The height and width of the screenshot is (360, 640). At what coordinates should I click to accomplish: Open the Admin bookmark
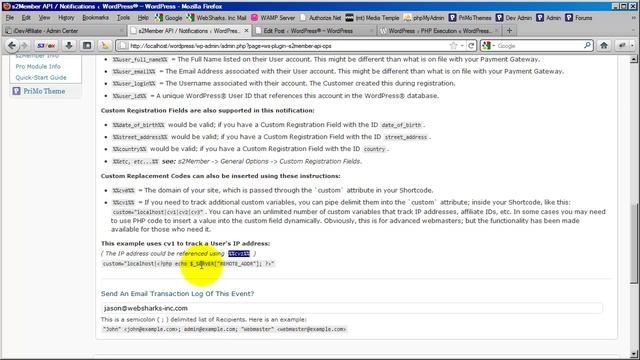point(549,18)
